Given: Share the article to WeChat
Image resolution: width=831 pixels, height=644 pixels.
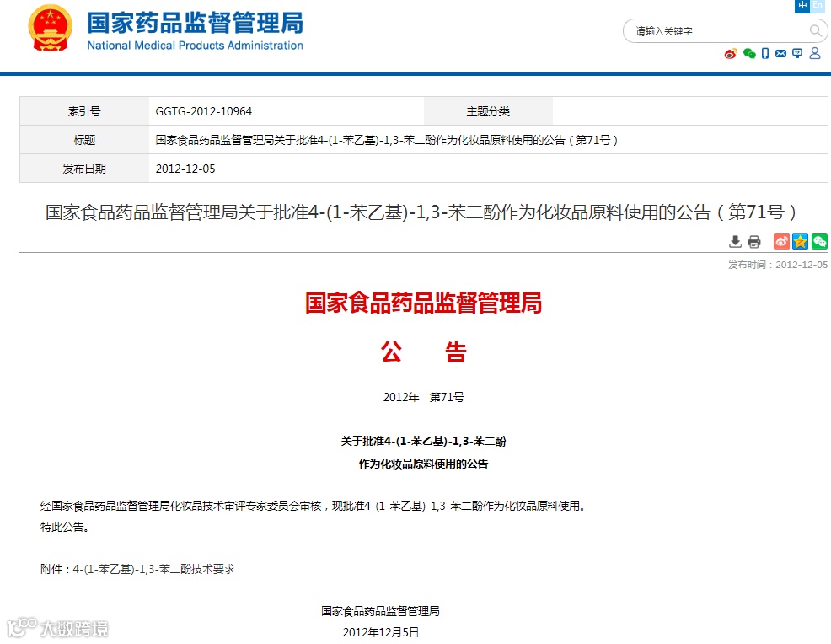Looking at the screenshot, I should pyautogui.click(x=819, y=242).
